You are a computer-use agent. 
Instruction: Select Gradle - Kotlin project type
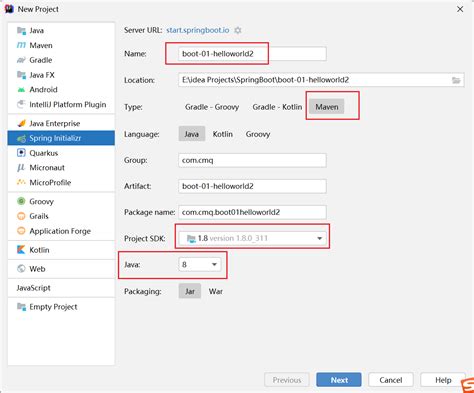[x=277, y=107]
